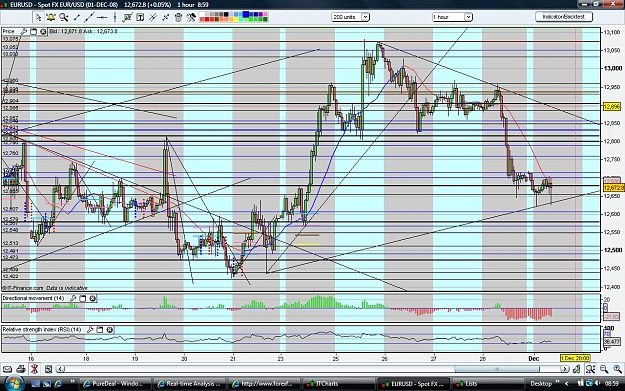Switch to EURUSD - Spot FX taskbar window
The width and height of the screenshot is (625, 391).
(413, 384)
